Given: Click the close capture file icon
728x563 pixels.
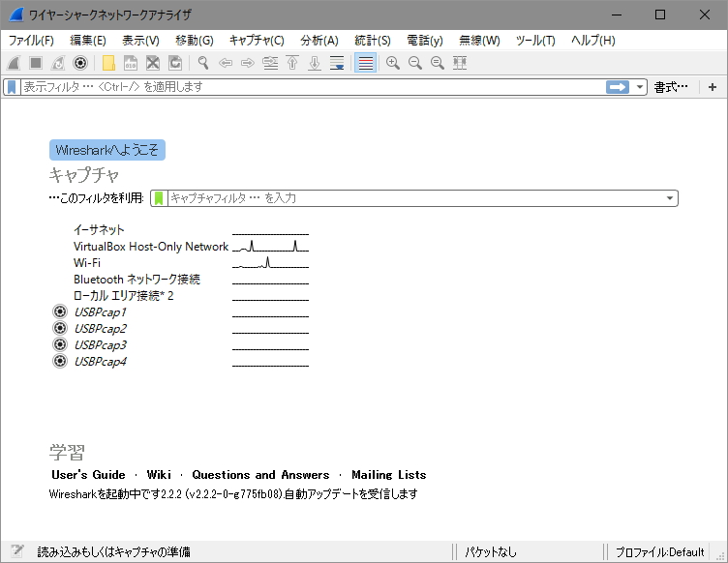Looking at the screenshot, I should pos(153,63).
